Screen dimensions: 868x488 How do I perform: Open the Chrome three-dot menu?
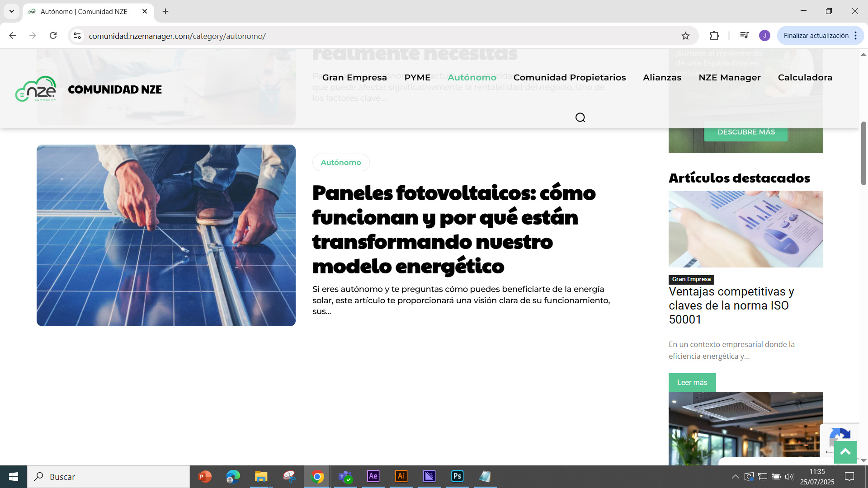pyautogui.click(x=856, y=36)
